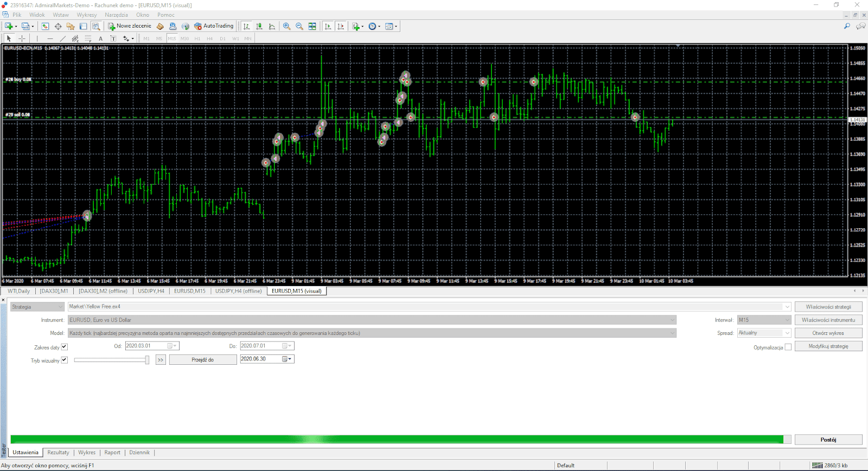
Task: Open Market Watch window icon
Action: pyautogui.click(x=45, y=26)
